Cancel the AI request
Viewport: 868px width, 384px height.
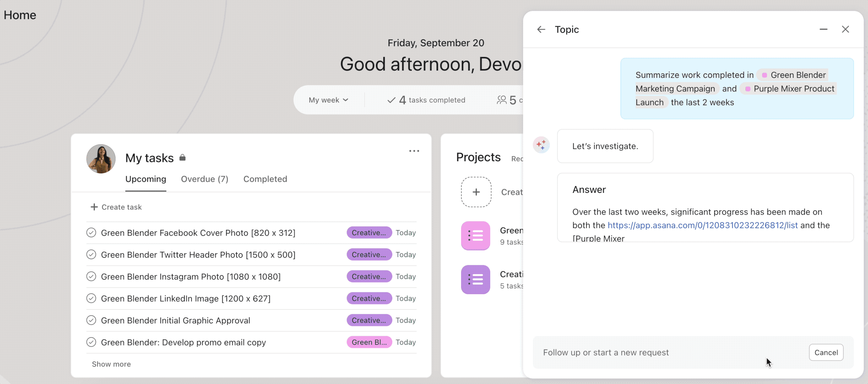click(x=826, y=352)
